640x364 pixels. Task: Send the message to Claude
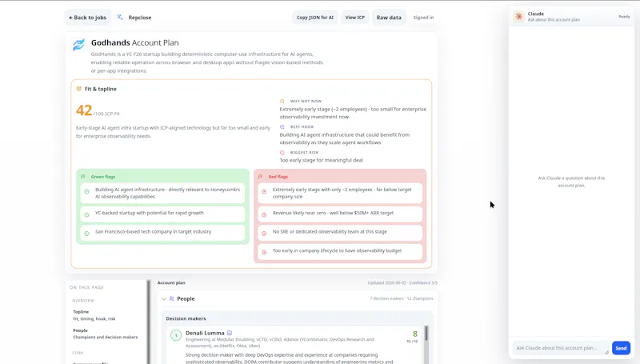621,348
